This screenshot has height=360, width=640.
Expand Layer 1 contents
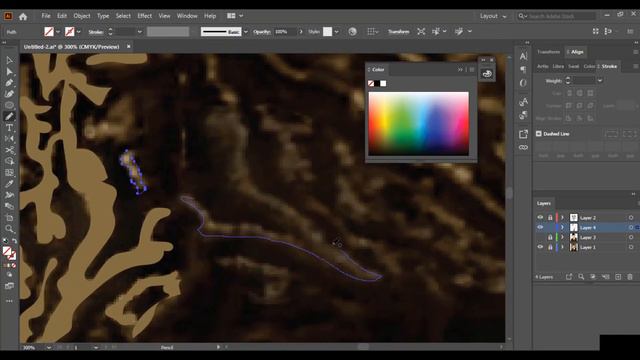coord(562,247)
